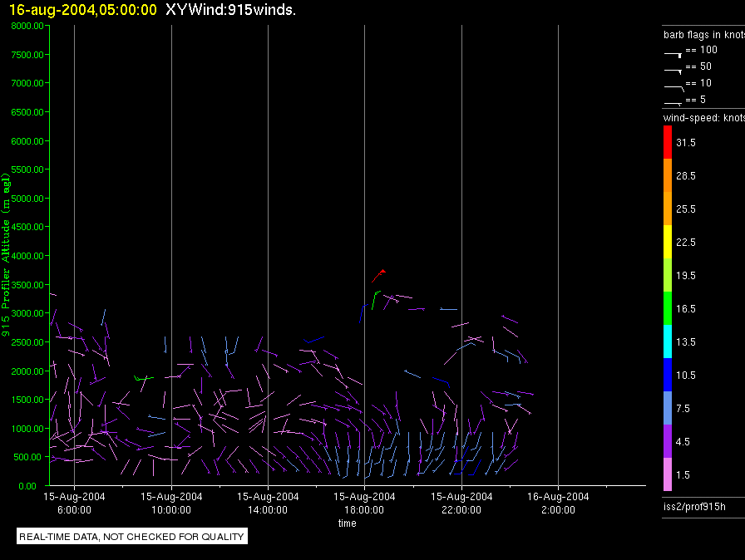The height and width of the screenshot is (560, 745).
Task: Click the green 16.5 knots swatch
Action: (x=668, y=308)
